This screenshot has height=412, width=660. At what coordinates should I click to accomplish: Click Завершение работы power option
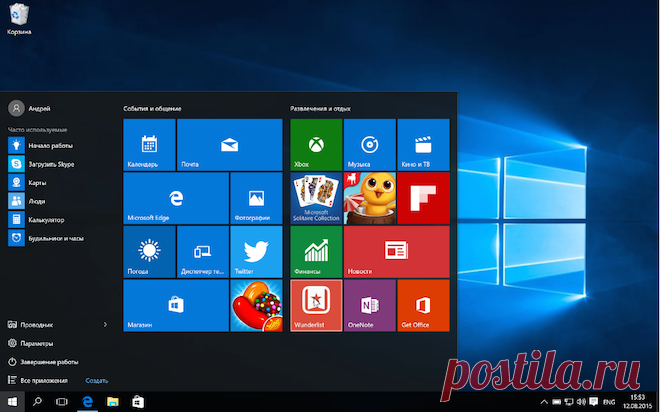point(43,362)
